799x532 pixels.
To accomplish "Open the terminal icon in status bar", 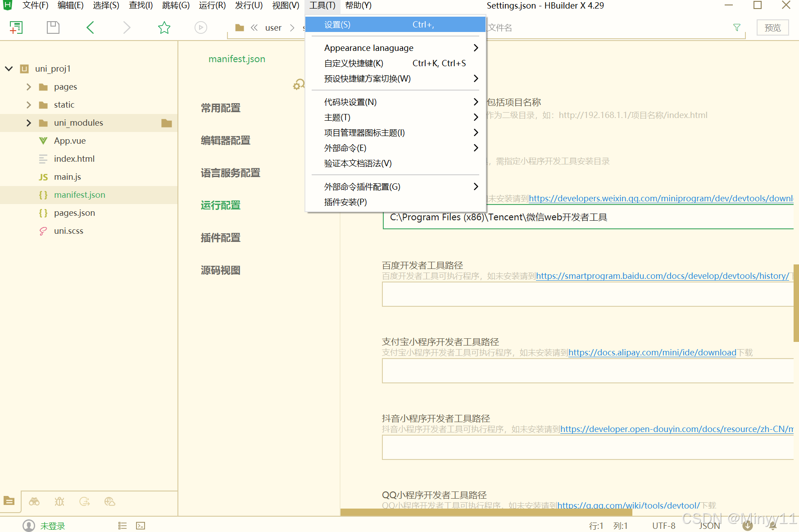I will (x=141, y=526).
